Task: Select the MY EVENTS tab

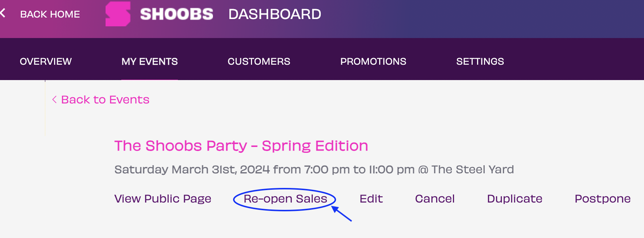Action: coord(150,61)
